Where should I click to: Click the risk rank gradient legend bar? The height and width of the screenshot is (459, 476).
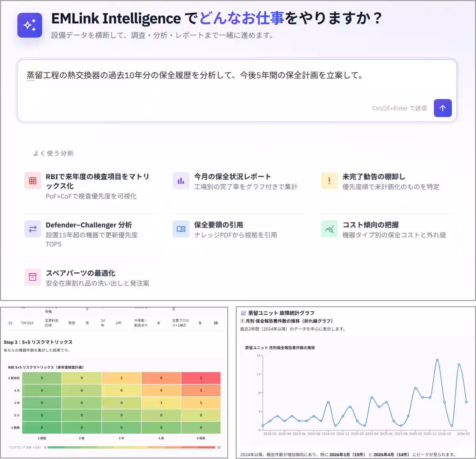[x=131, y=448]
